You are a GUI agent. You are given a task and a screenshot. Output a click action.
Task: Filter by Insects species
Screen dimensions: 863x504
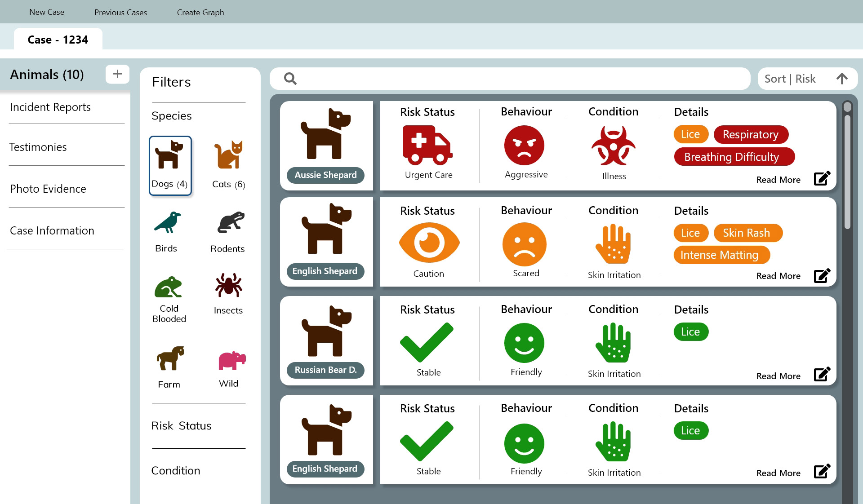pyautogui.click(x=228, y=294)
